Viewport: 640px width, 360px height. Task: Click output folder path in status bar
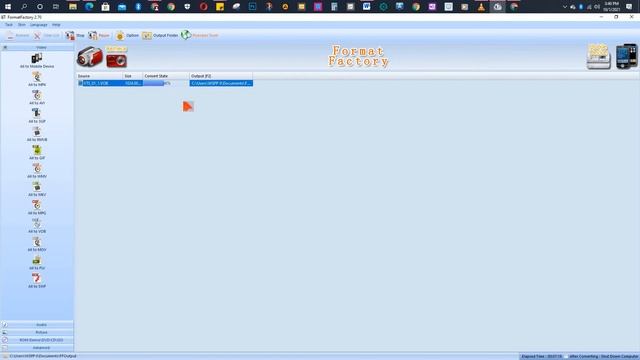[x=43, y=356]
